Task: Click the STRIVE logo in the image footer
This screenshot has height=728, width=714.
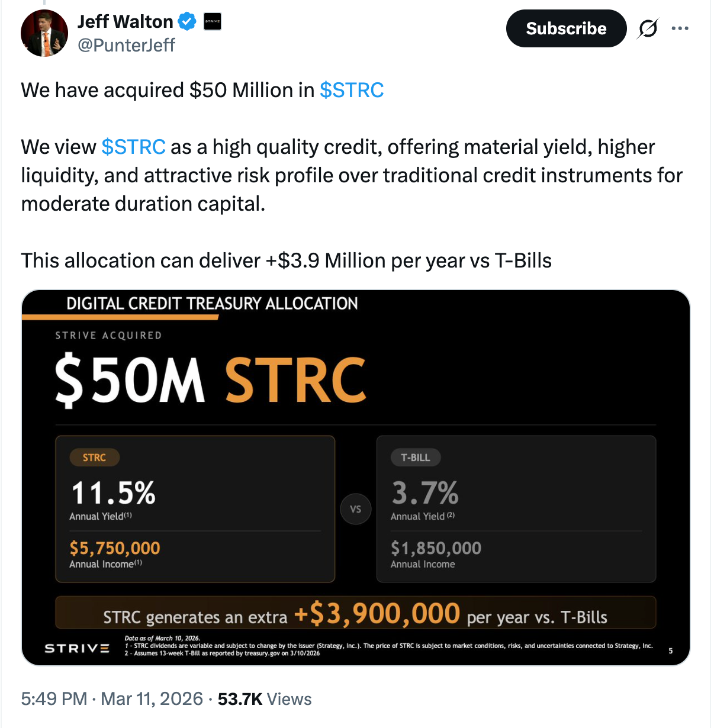Action: 76,648
